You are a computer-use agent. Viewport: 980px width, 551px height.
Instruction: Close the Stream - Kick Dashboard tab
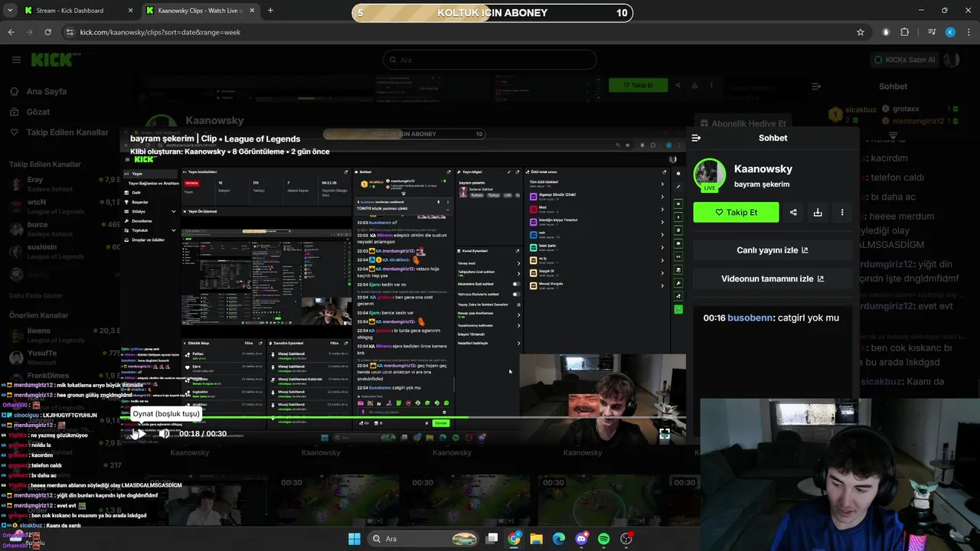[130, 11]
